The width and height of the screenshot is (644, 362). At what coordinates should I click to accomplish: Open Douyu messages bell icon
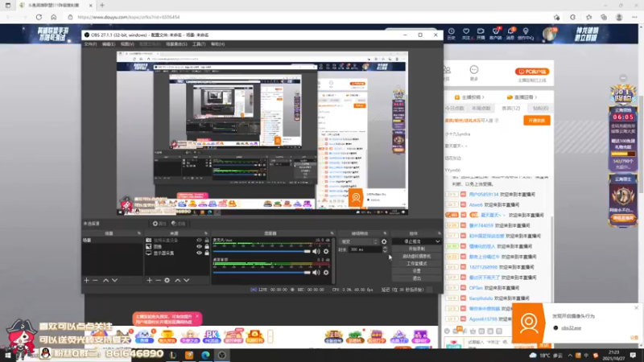510,33
